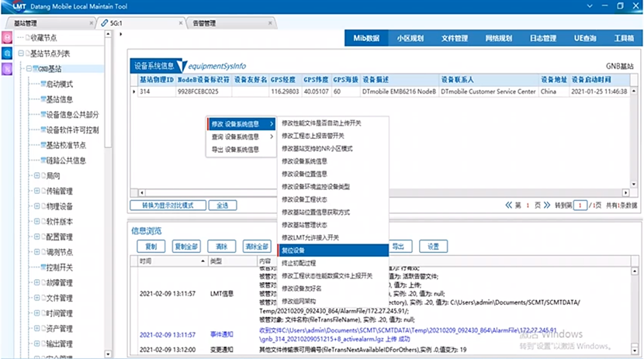Open the 查询 设备系统信息 submenu
This screenshot has height=359, width=644.
pyautogui.click(x=241, y=136)
